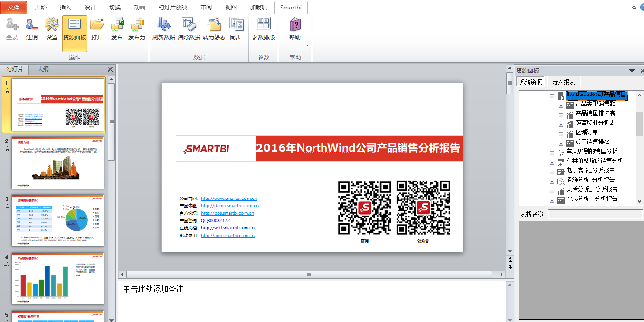The height and width of the screenshot is (322, 644).
Task: Expand the 电子表格_分析报告 tree node
Action: click(552, 172)
